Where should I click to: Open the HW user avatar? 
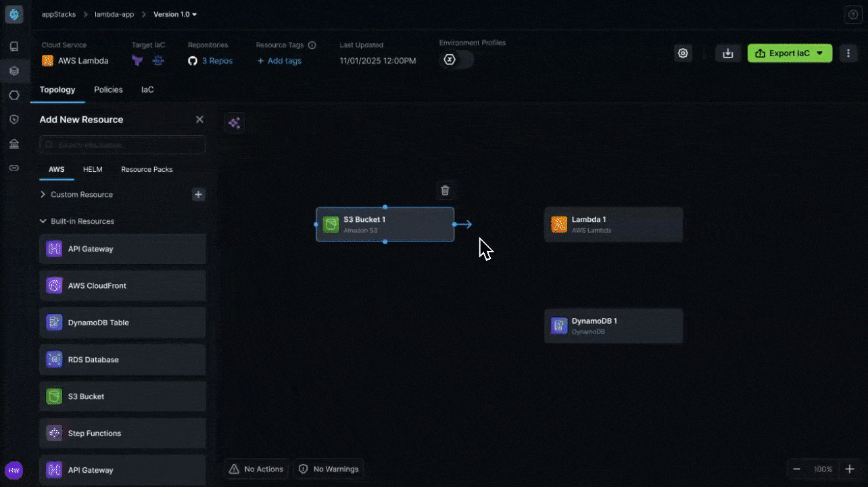[x=14, y=470]
